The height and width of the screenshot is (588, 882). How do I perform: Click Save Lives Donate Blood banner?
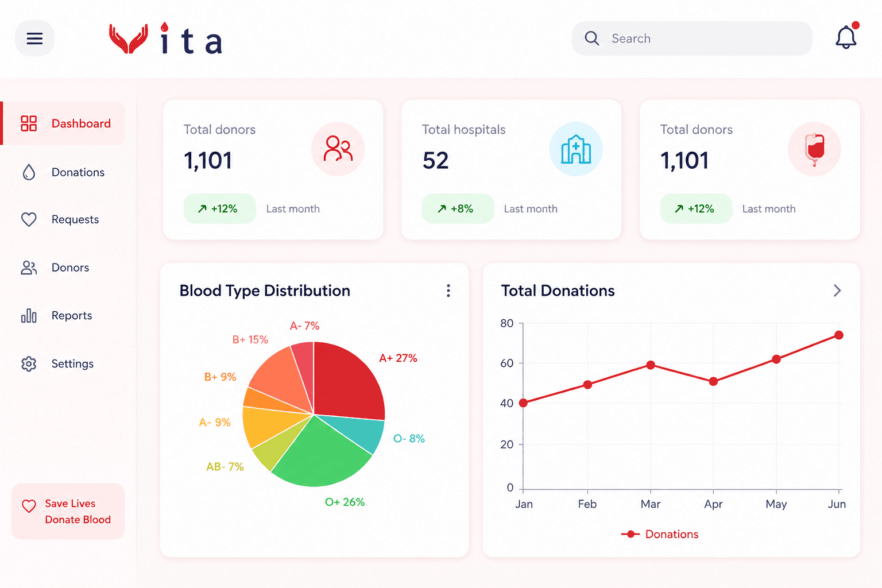(x=68, y=511)
